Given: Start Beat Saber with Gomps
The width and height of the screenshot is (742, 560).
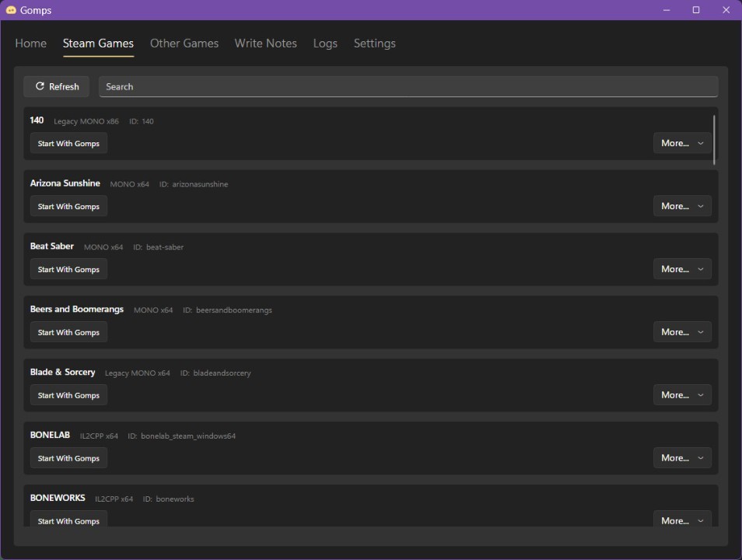Looking at the screenshot, I should click(x=68, y=269).
